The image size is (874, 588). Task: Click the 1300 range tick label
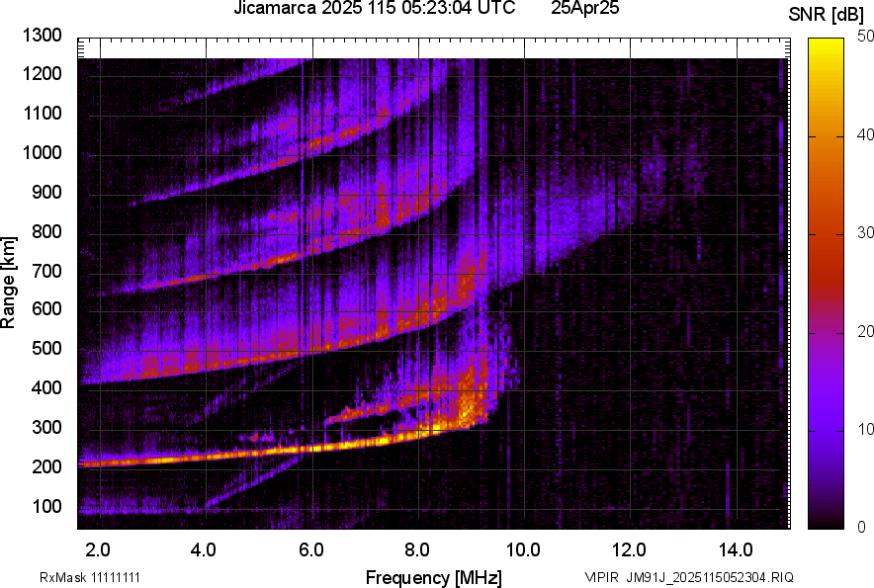pos(42,36)
